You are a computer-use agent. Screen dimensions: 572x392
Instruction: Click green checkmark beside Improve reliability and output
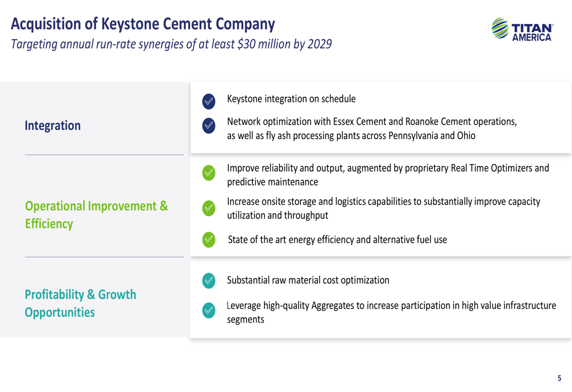(x=209, y=173)
